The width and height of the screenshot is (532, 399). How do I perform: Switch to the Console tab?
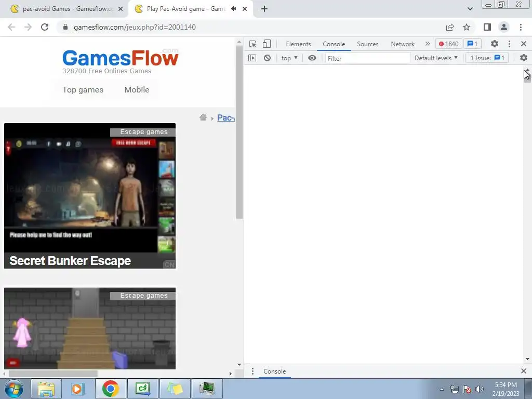pyautogui.click(x=334, y=44)
